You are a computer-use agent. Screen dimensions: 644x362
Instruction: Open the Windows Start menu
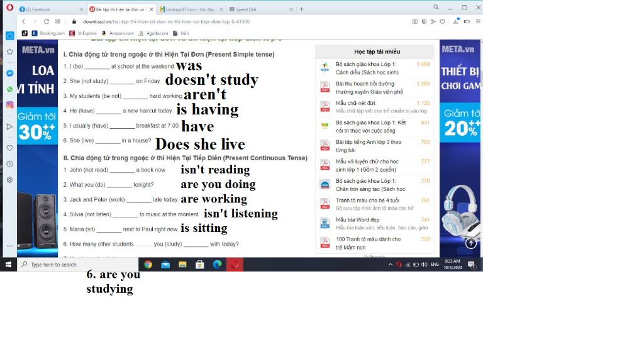click(8, 265)
